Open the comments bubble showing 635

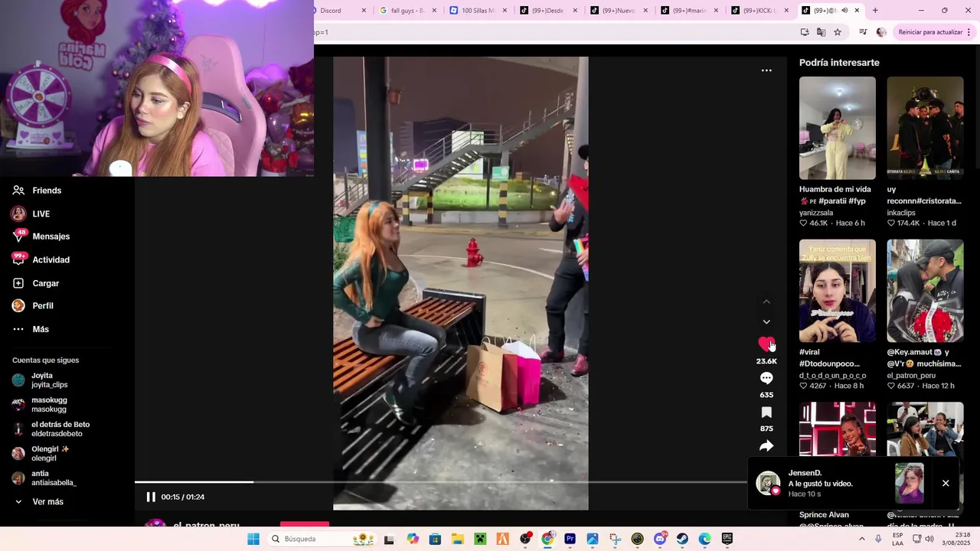[x=766, y=378]
